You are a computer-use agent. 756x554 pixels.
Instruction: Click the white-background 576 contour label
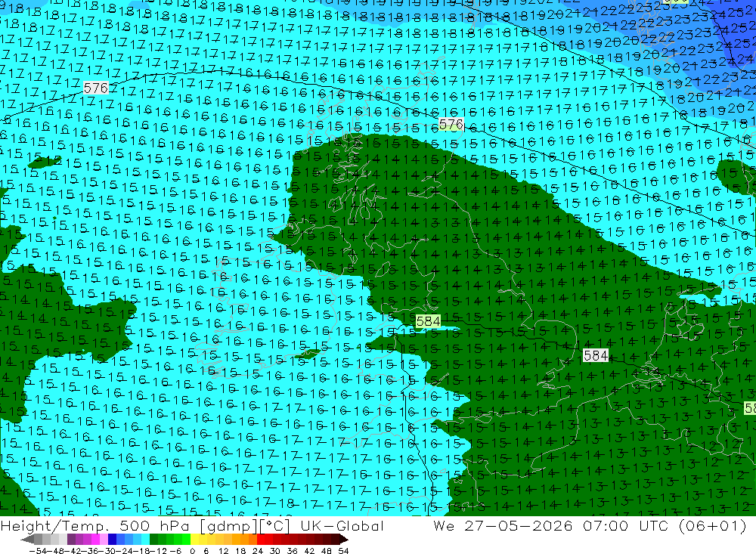point(96,88)
